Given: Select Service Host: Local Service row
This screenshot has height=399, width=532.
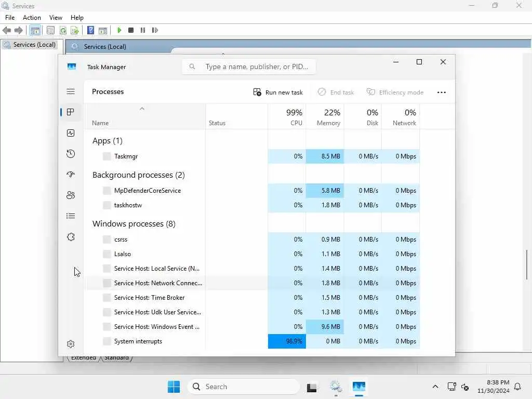Looking at the screenshot, I should [253, 269].
